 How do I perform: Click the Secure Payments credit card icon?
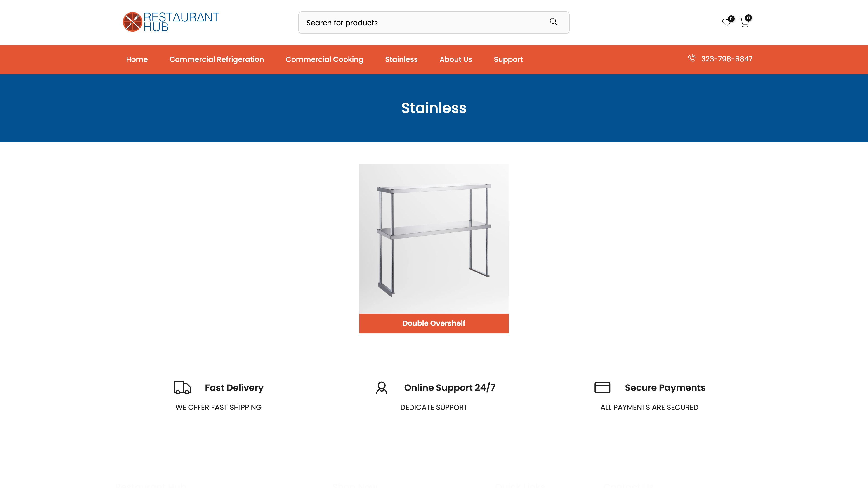603,388
